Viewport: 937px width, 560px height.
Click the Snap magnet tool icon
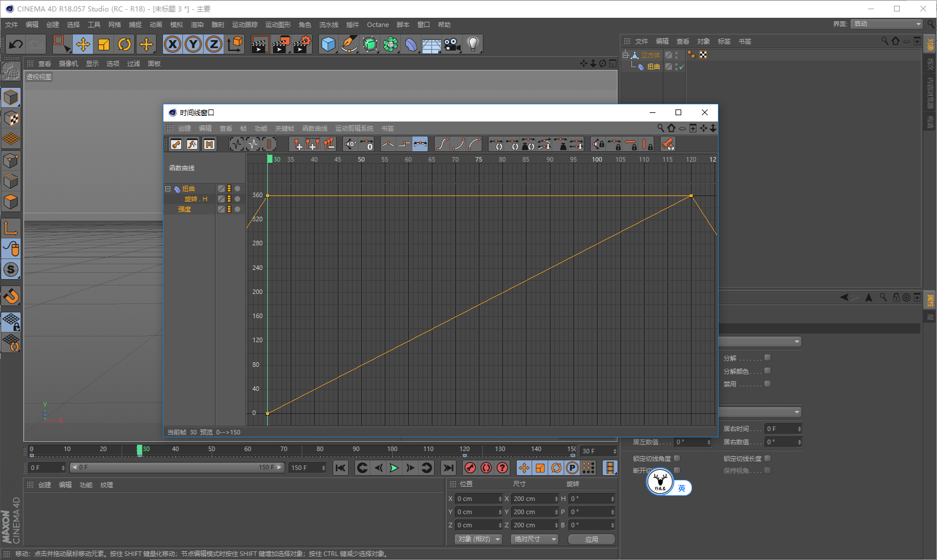[x=11, y=296]
